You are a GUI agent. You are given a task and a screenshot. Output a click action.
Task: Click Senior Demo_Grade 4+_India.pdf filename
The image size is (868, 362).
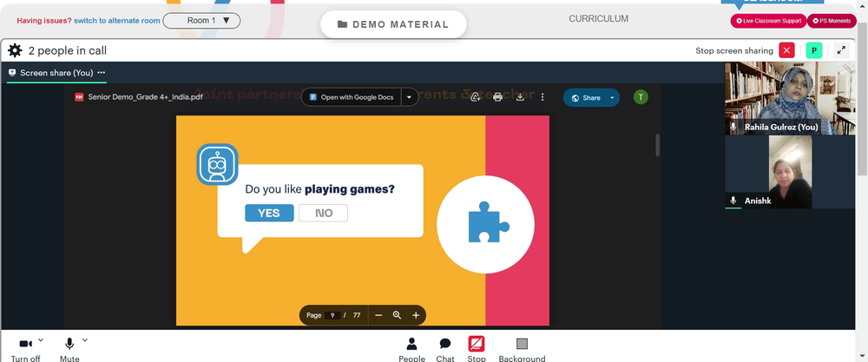[x=146, y=97]
